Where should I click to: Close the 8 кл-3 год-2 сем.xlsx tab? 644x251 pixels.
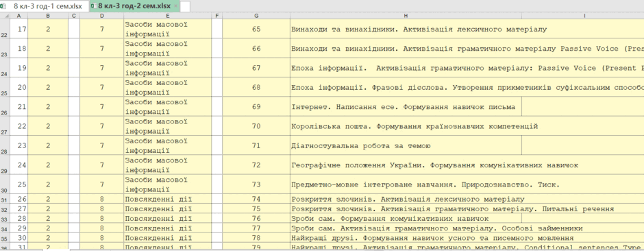pyautogui.click(x=176, y=7)
